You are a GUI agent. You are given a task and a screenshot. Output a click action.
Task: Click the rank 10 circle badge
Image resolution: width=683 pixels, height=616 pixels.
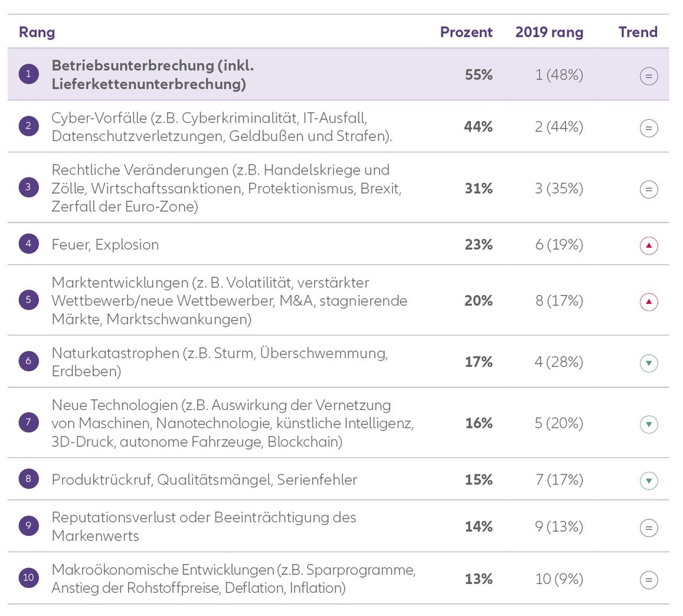click(x=28, y=578)
